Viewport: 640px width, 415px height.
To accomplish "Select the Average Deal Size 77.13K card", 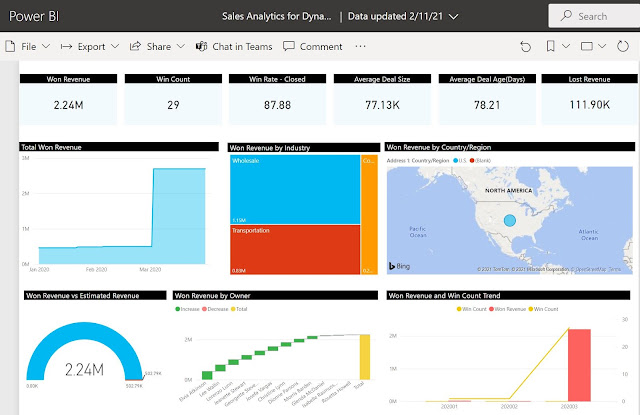I will pos(382,99).
